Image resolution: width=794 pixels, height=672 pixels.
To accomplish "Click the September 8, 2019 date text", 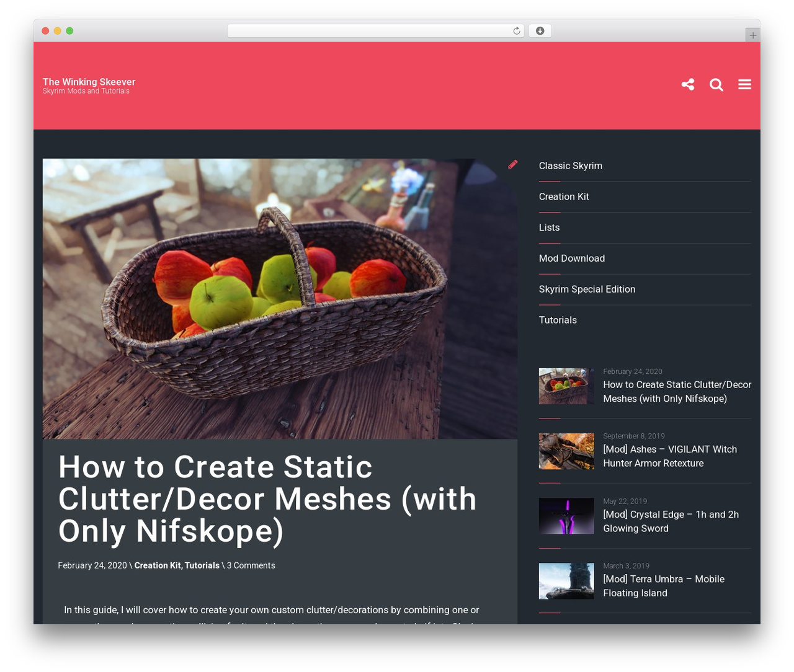I will click(x=634, y=436).
